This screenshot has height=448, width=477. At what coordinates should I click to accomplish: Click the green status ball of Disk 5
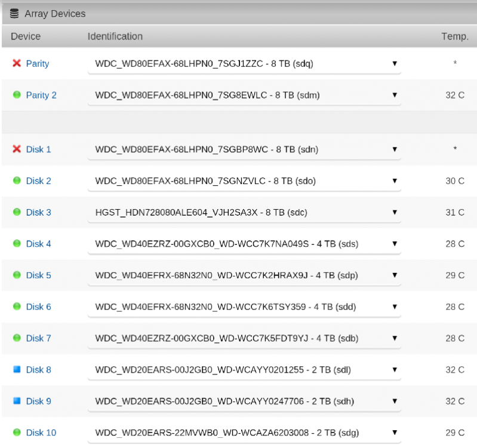[17, 275]
